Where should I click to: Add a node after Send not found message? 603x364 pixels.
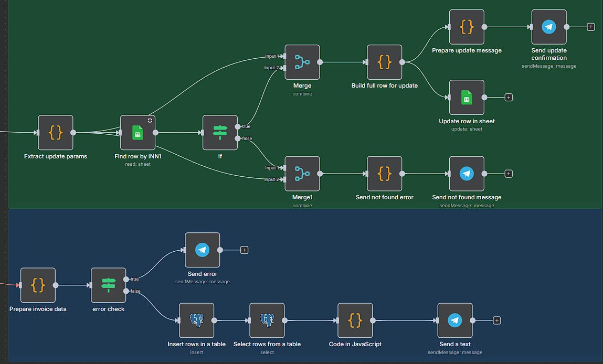[x=509, y=174]
